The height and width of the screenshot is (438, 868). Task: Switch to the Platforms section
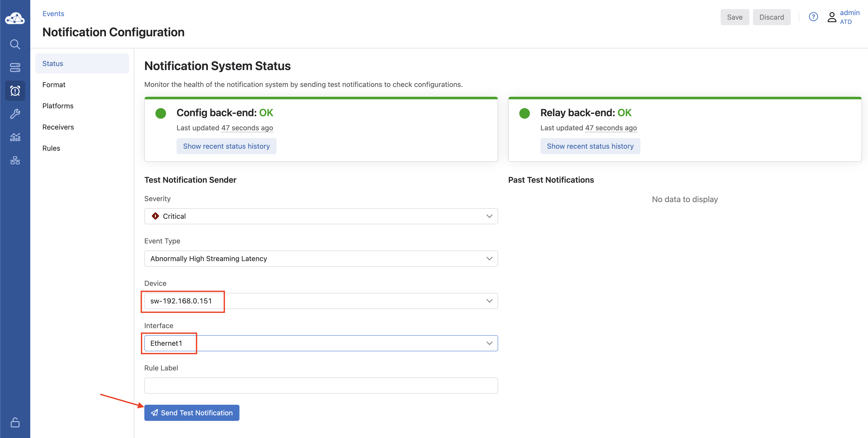pyautogui.click(x=58, y=106)
